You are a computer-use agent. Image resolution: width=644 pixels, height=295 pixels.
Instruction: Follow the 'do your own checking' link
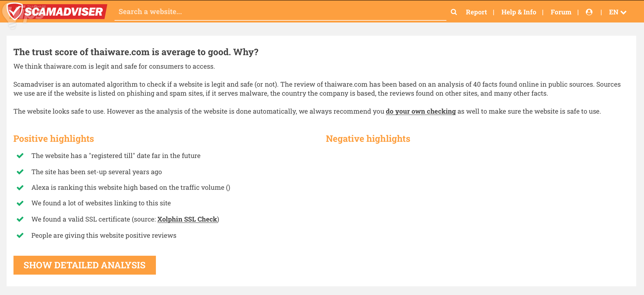[420, 112]
